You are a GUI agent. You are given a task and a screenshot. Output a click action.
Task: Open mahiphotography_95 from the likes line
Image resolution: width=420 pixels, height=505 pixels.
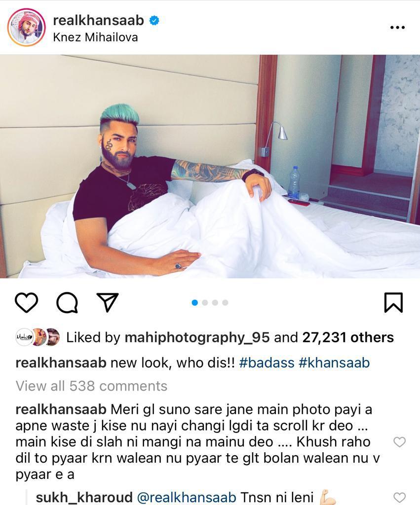197,338
